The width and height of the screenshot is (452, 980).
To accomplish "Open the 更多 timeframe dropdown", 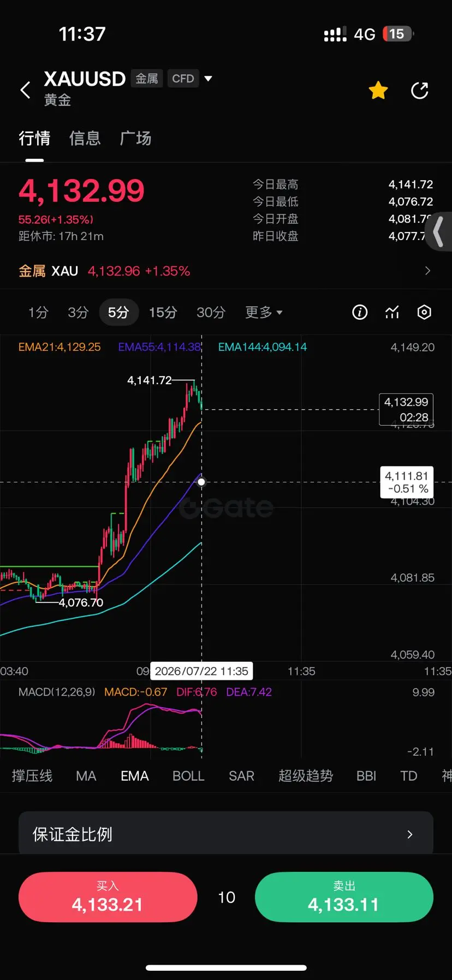I will 264,312.
